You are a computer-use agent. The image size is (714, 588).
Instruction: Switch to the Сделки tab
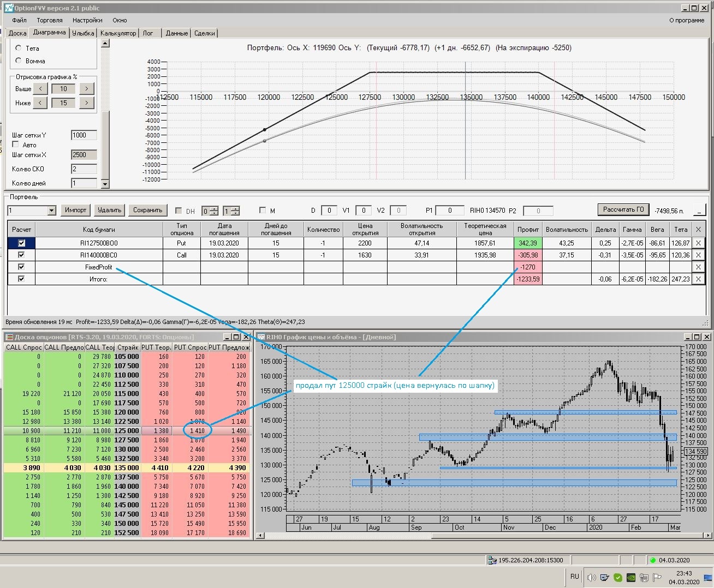point(205,33)
